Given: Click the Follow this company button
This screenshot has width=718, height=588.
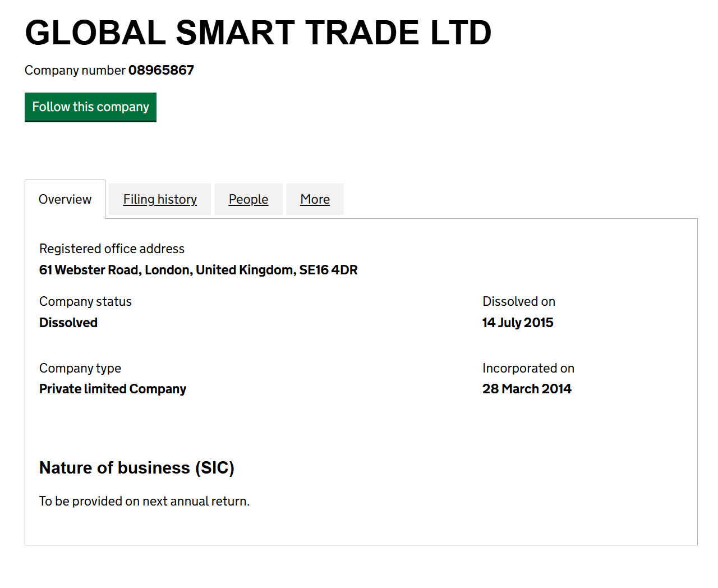Looking at the screenshot, I should coord(90,107).
